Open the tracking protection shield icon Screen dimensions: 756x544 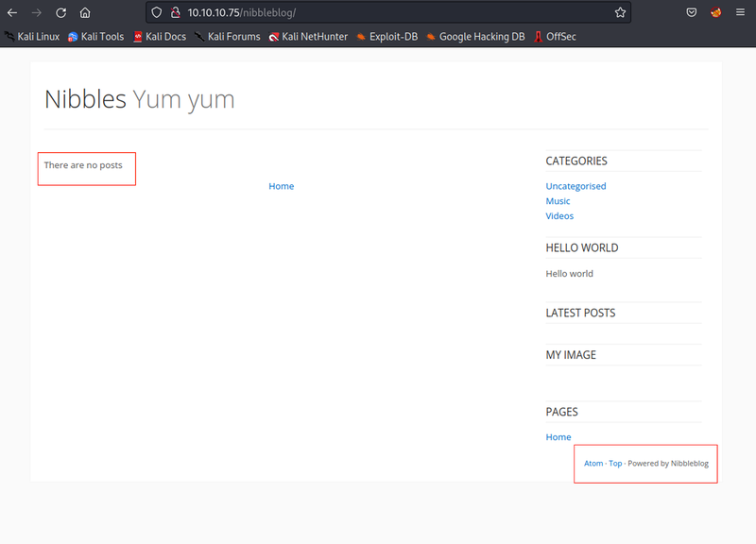click(157, 13)
